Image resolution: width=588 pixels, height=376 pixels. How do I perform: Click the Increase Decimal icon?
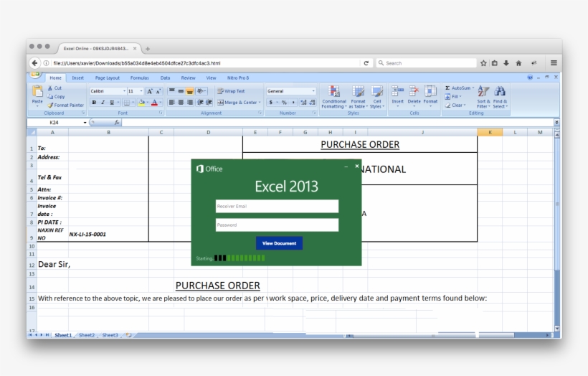pos(303,103)
